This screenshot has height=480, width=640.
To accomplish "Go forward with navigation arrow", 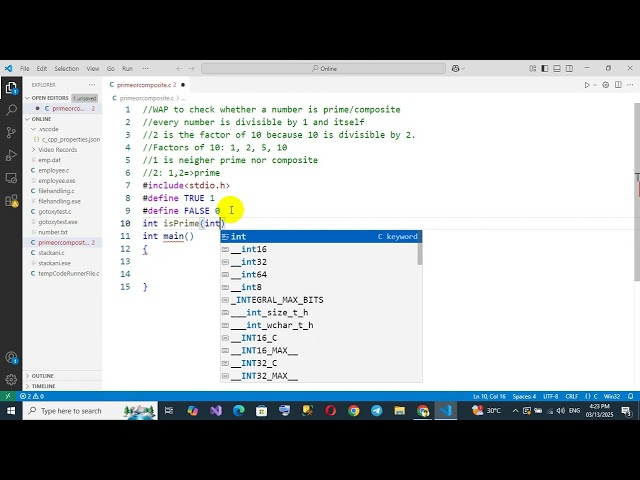I will pyautogui.click(x=191, y=69).
